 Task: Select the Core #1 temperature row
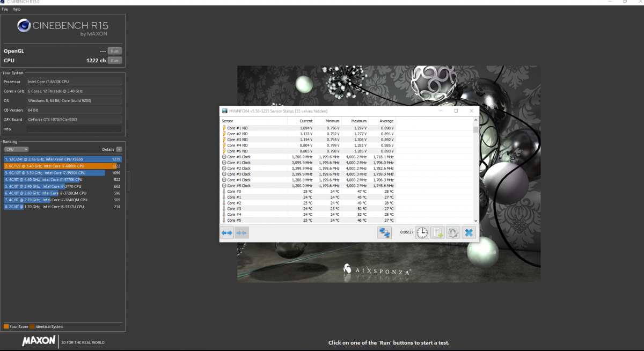[x=309, y=197]
